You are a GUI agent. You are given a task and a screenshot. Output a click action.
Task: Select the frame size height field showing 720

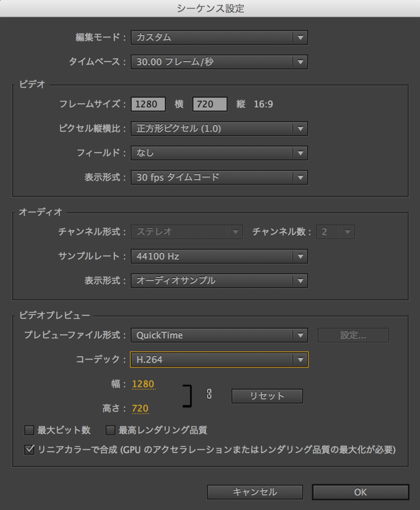(211, 104)
